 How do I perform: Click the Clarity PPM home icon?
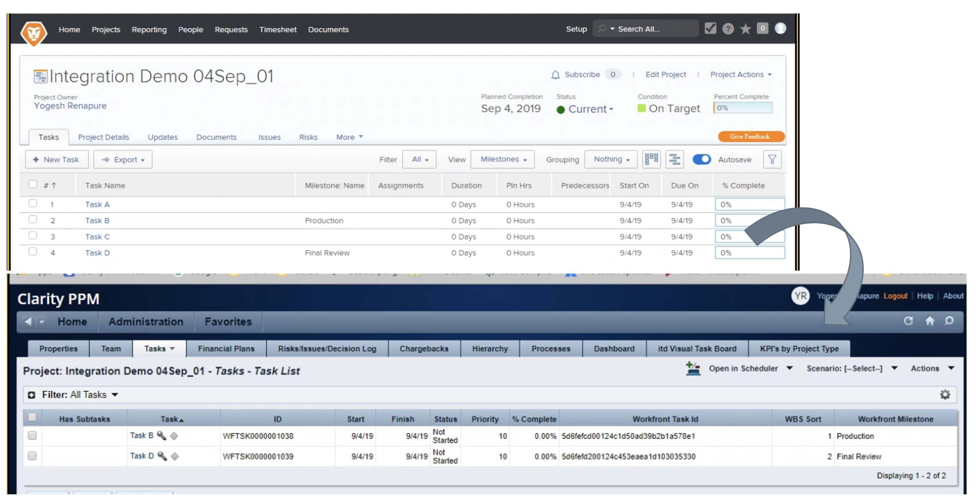[x=929, y=321]
